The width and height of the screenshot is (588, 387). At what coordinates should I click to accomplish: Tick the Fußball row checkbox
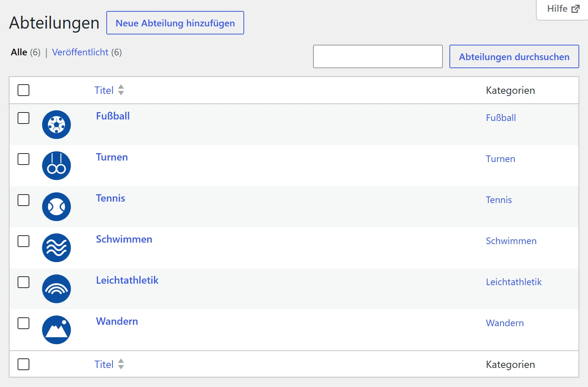point(23,118)
